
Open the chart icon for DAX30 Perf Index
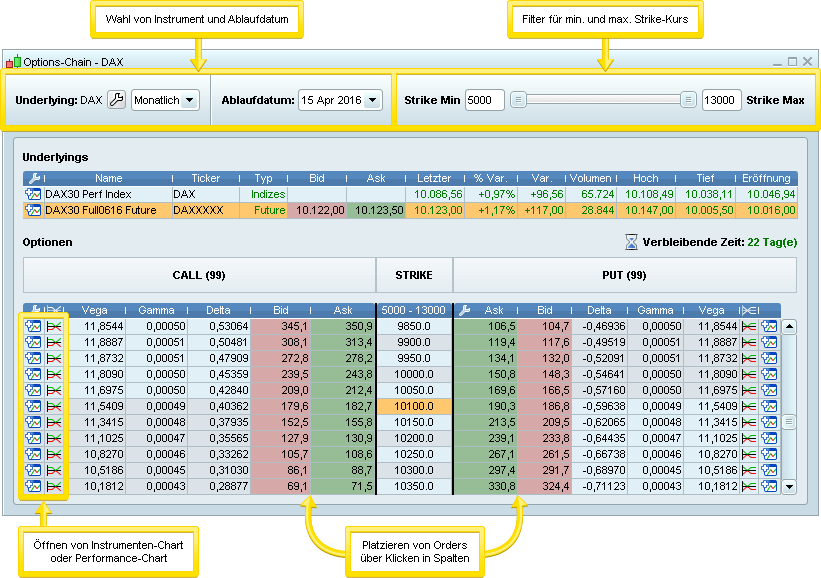pos(33,194)
